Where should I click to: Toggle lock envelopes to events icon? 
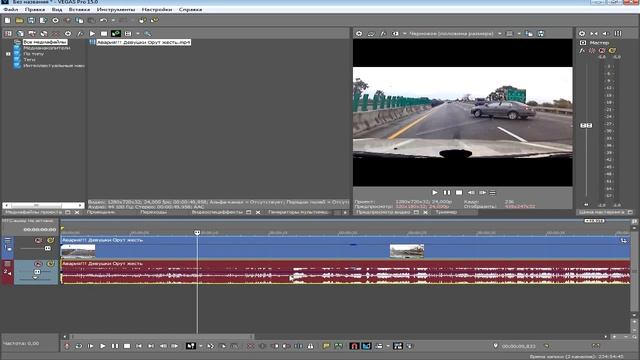(x=398, y=346)
